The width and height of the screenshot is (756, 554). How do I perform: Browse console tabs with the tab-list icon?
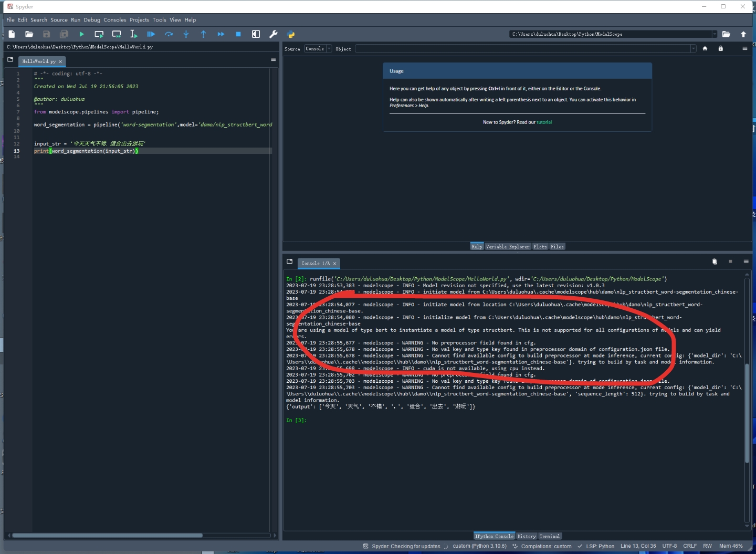(x=289, y=262)
